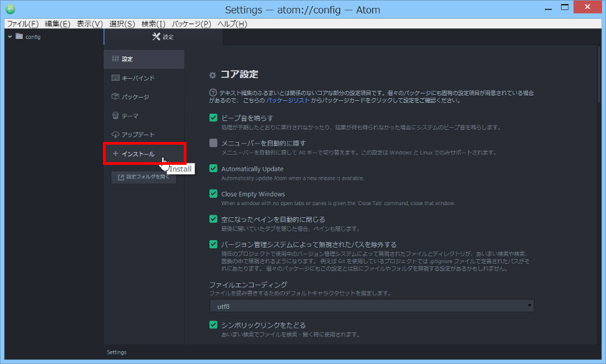Click the keyboard icon for キーバインド
606x364 pixels.
115,77
